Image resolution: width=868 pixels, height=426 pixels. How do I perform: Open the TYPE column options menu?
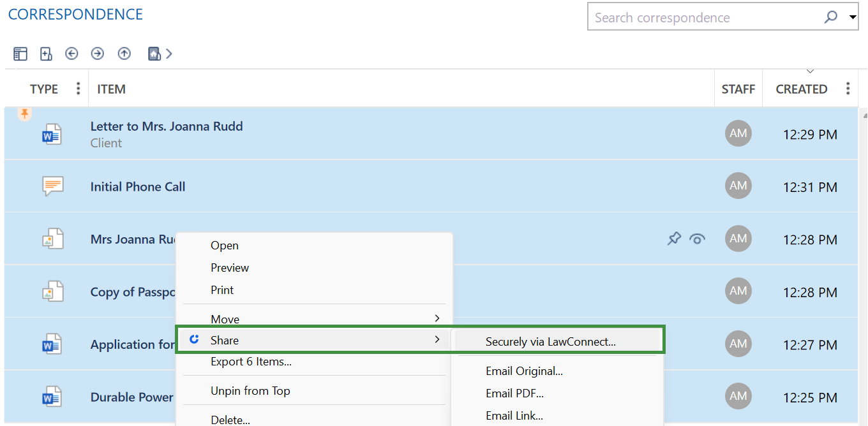point(79,89)
